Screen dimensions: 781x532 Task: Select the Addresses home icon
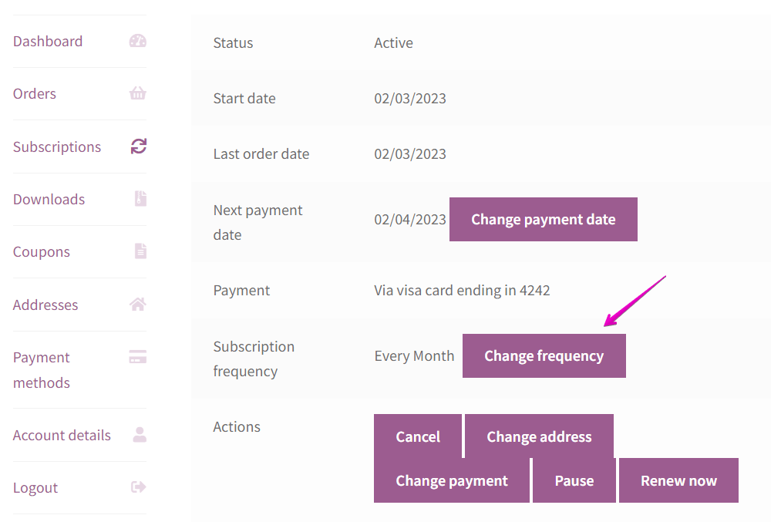137,304
